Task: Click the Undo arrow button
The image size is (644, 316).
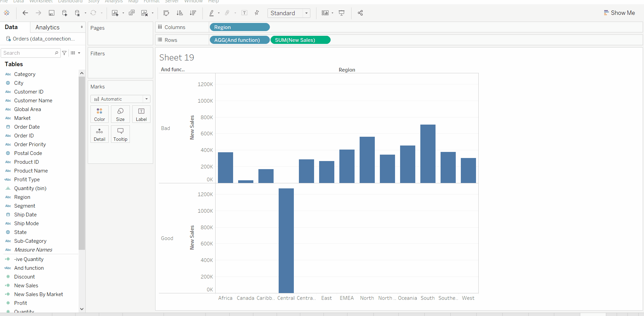Action: tap(25, 13)
